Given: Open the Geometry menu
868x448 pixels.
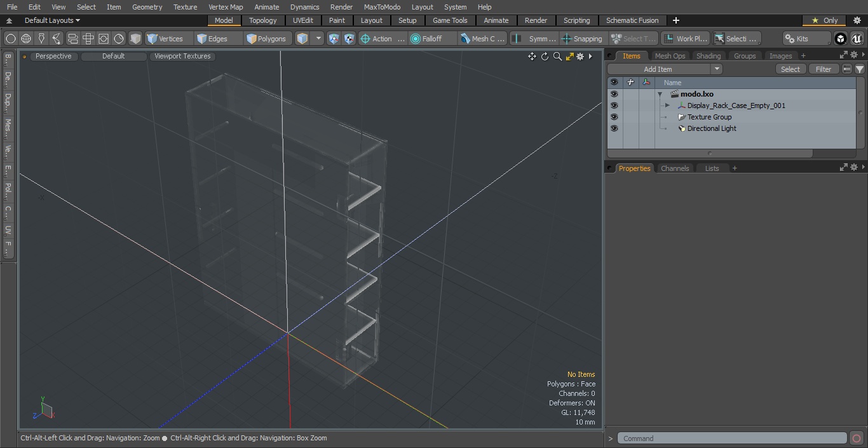Looking at the screenshot, I should 147,7.
